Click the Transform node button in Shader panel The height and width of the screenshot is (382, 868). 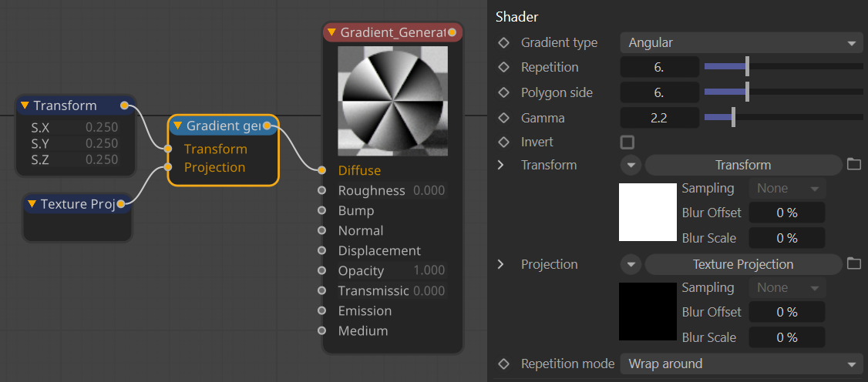[x=742, y=165]
